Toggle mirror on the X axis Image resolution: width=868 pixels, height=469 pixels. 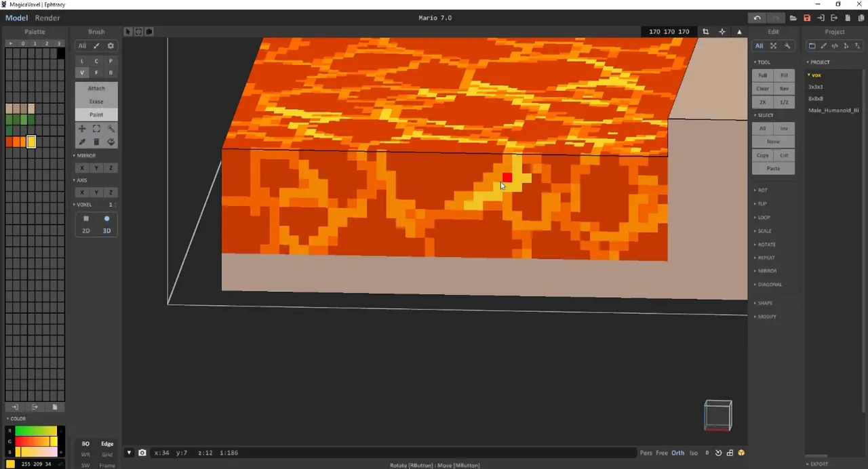click(82, 168)
